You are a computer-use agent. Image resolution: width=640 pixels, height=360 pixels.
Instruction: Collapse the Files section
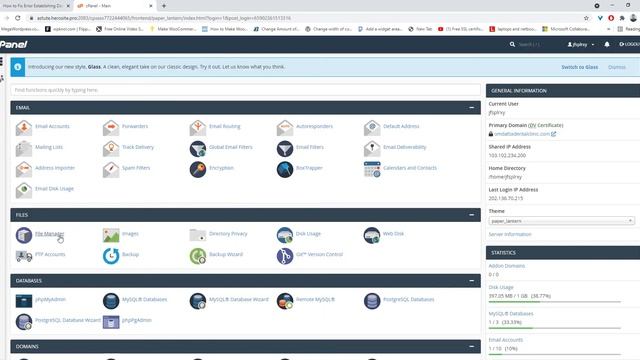pos(471,215)
